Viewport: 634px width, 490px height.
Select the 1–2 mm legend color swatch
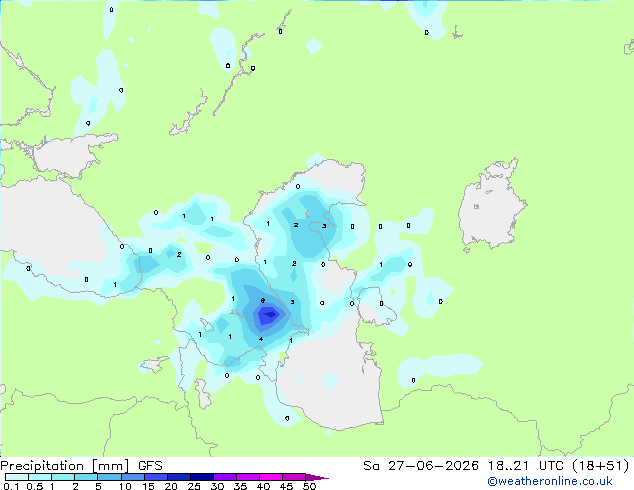tap(63, 477)
